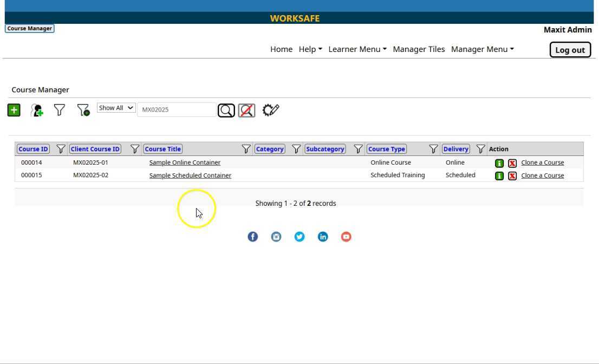Screen dimensions: 599x364
Task: Click Clone a Course for MX02025-02
Action: pyautogui.click(x=542, y=175)
